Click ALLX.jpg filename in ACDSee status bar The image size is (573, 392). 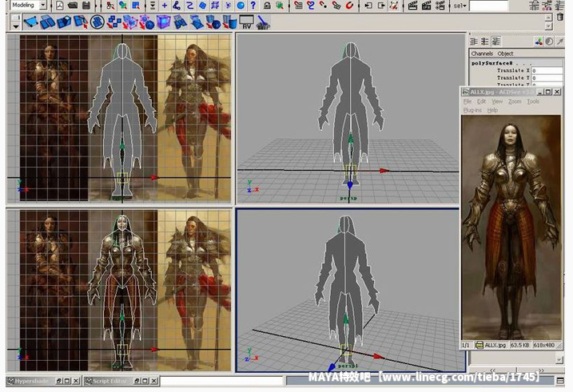(x=495, y=345)
